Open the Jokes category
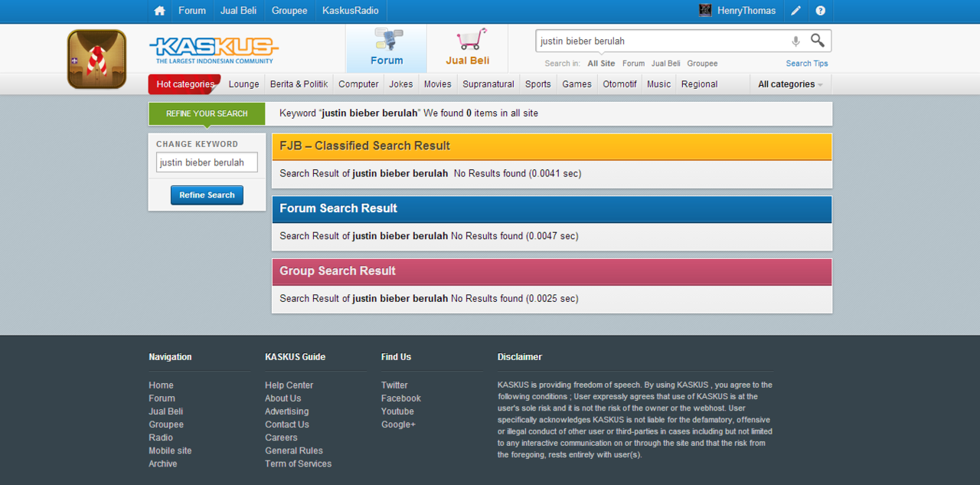 pos(401,84)
